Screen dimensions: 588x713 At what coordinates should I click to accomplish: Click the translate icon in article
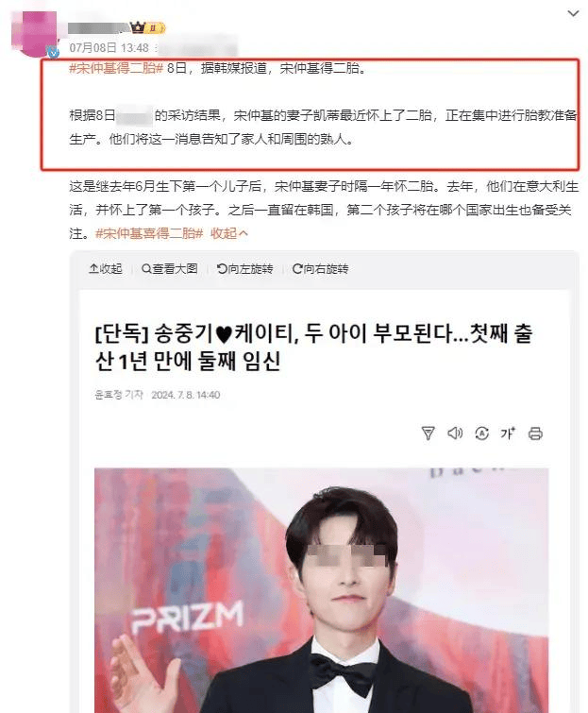(x=481, y=433)
